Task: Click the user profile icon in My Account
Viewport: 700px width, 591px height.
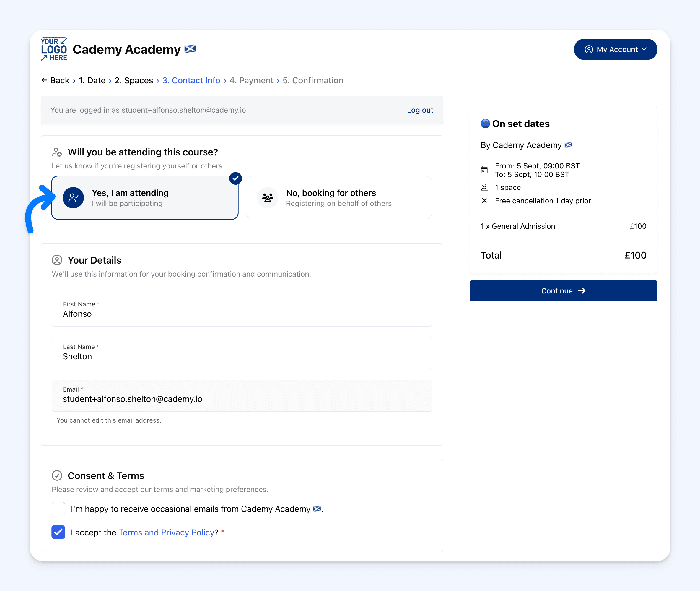Action: [x=588, y=49]
